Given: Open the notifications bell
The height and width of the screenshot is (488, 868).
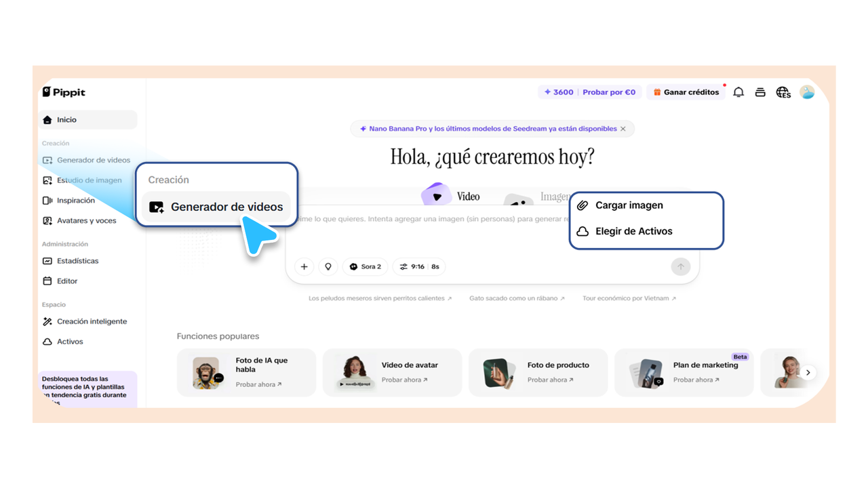Looking at the screenshot, I should (x=738, y=91).
